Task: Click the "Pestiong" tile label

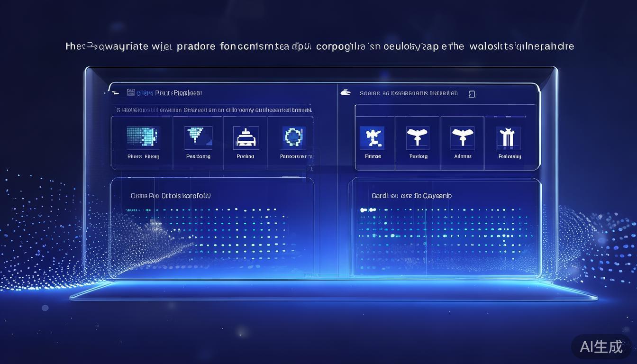Action: coord(198,156)
